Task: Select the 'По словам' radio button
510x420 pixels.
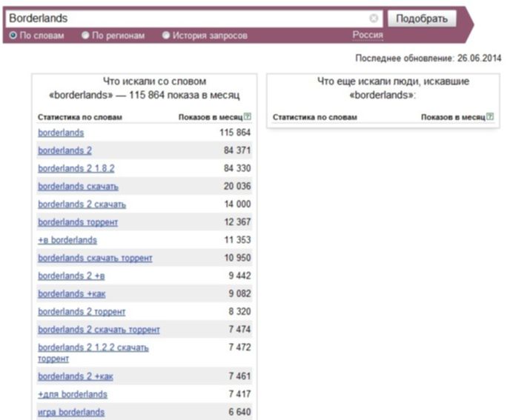Action: point(13,36)
